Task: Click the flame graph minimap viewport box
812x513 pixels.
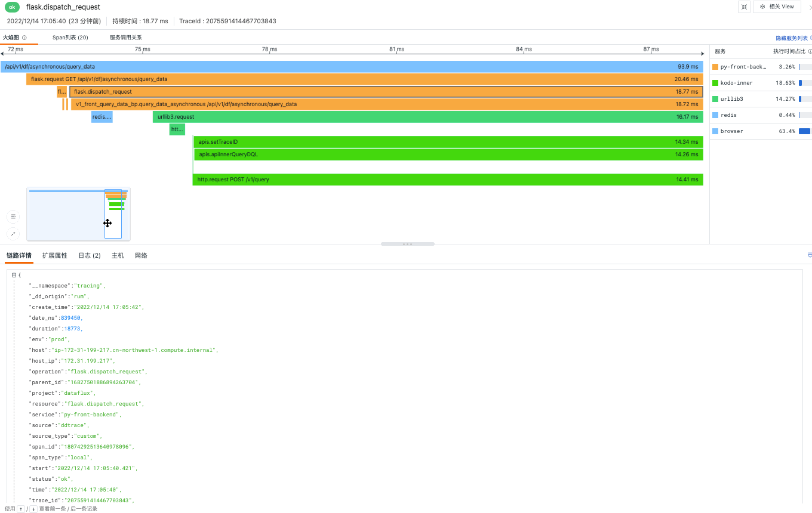Action: coord(113,214)
